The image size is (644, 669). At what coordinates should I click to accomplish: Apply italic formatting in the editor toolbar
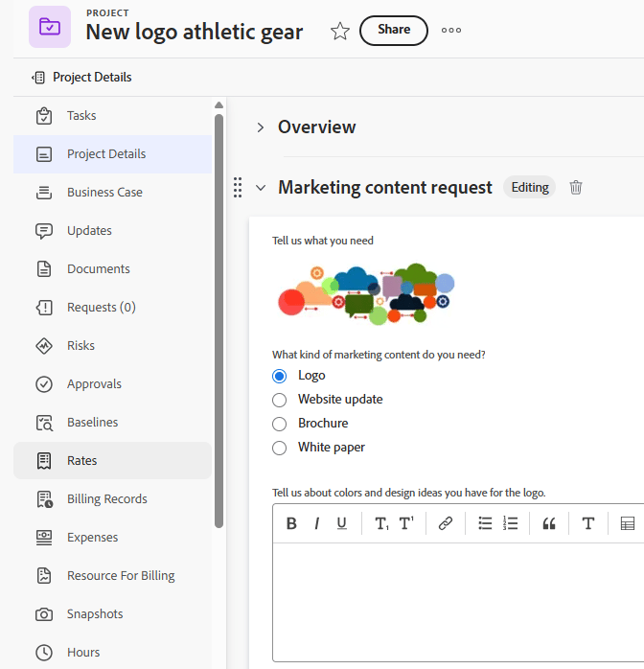[316, 523]
